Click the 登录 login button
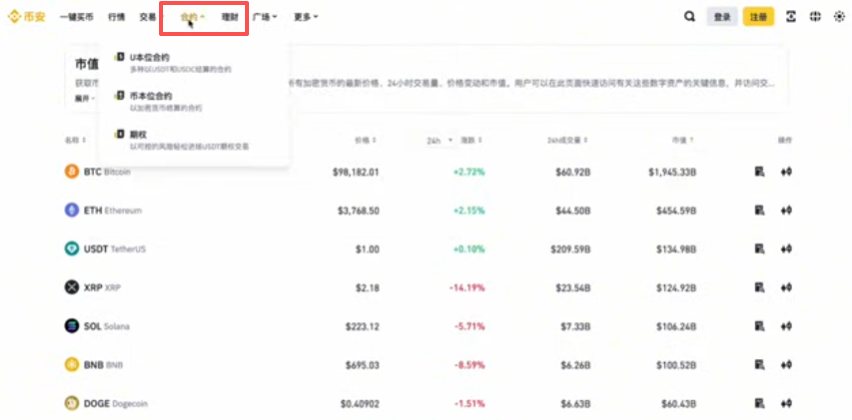This screenshot has width=852, height=420. 722,17
